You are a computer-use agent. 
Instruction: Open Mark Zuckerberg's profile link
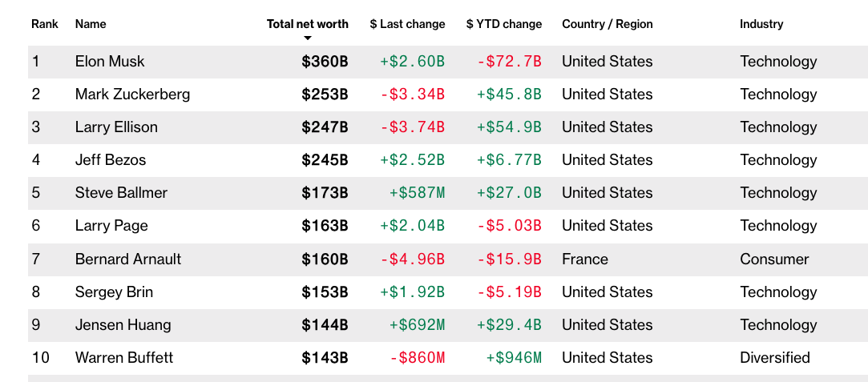pos(132,94)
